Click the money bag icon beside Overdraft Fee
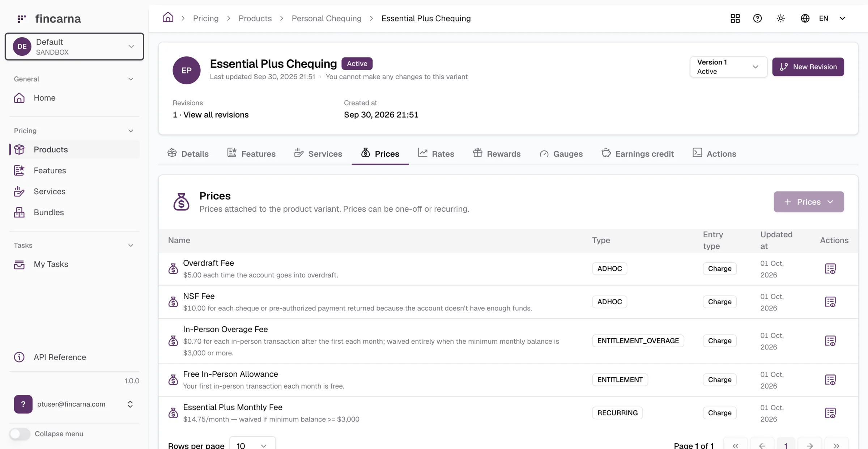Viewport: 868px width, 449px height. click(x=173, y=269)
